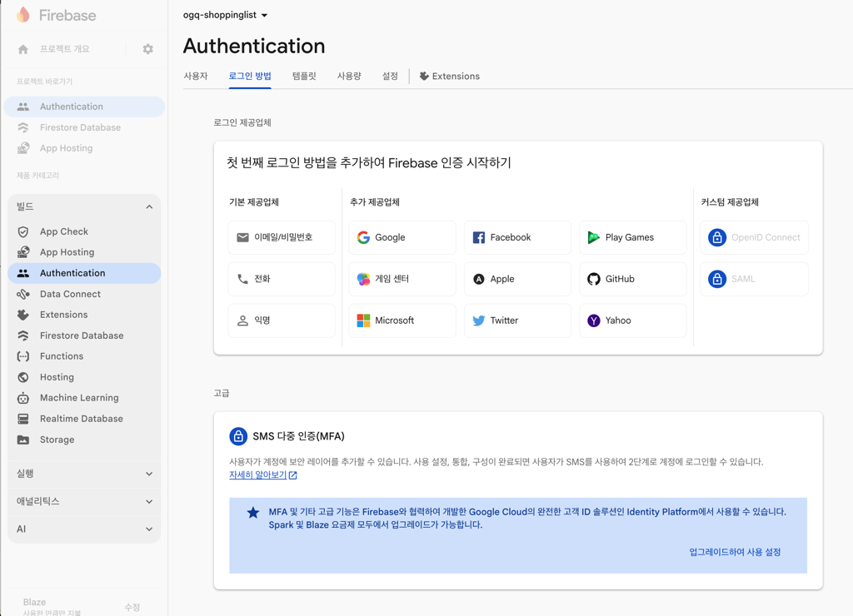Expand the AI section
The height and width of the screenshot is (616, 853).
[x=83, y=529]
